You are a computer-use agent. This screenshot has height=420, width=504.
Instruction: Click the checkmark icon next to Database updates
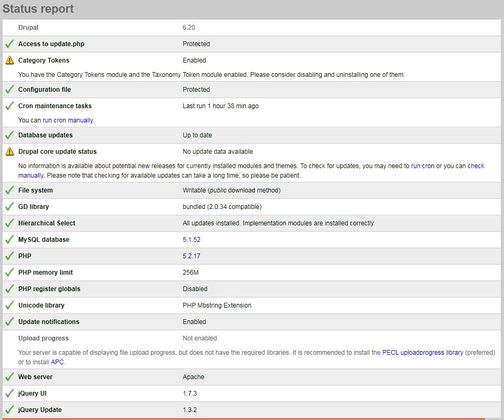(x=9, y=135)
